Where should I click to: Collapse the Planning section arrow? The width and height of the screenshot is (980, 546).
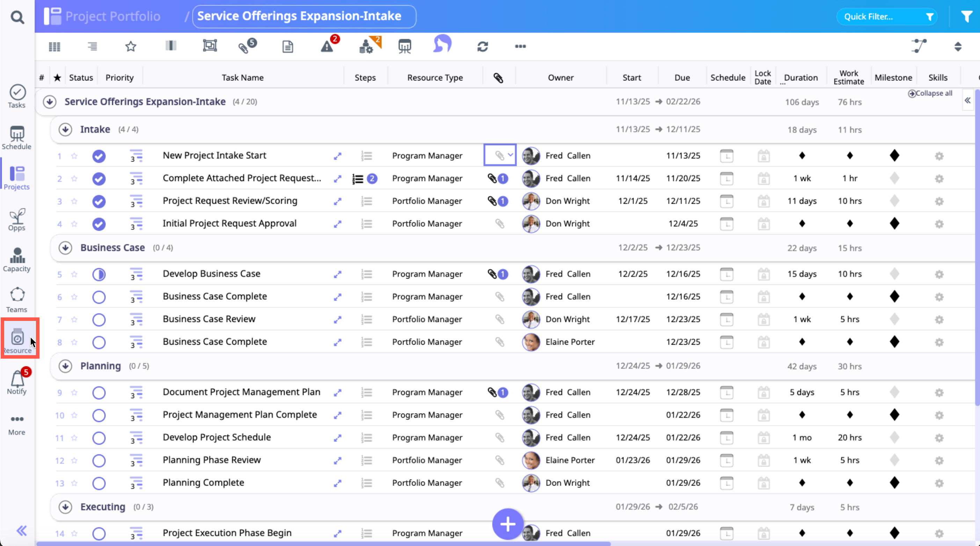65,366
